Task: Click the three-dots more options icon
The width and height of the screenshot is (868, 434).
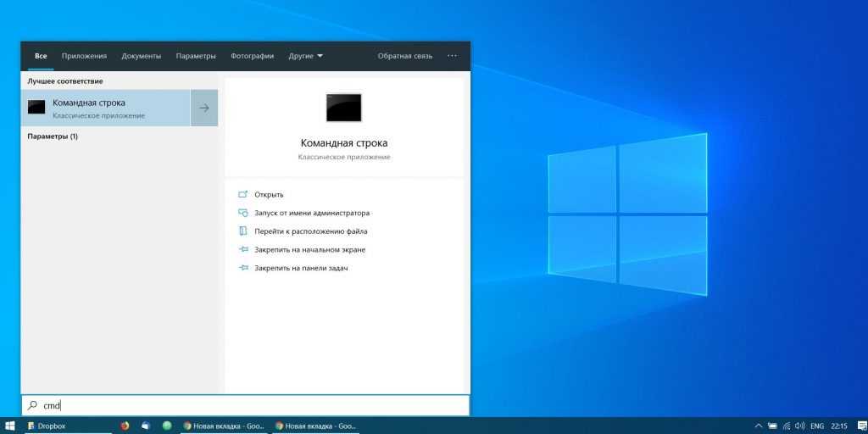Action: [452, 56]
